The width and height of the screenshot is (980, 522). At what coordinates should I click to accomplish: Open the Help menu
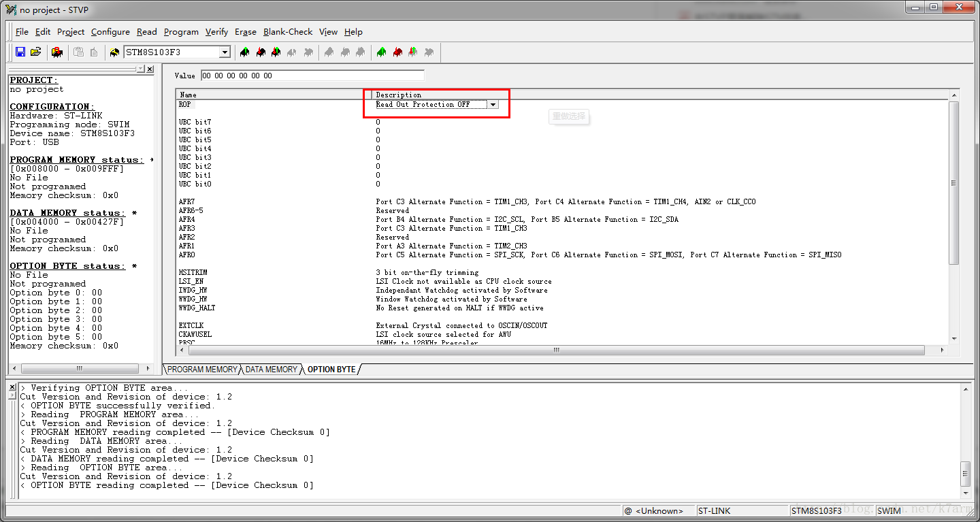coord(353,31)
